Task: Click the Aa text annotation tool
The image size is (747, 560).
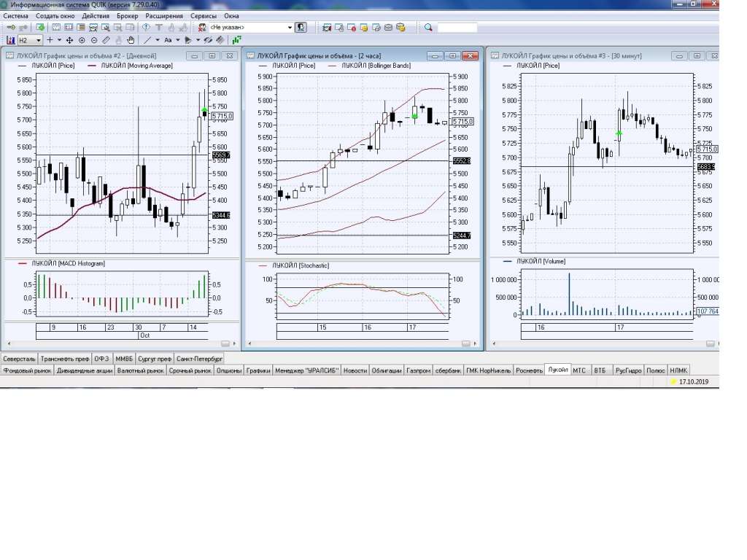Action: 169,40
